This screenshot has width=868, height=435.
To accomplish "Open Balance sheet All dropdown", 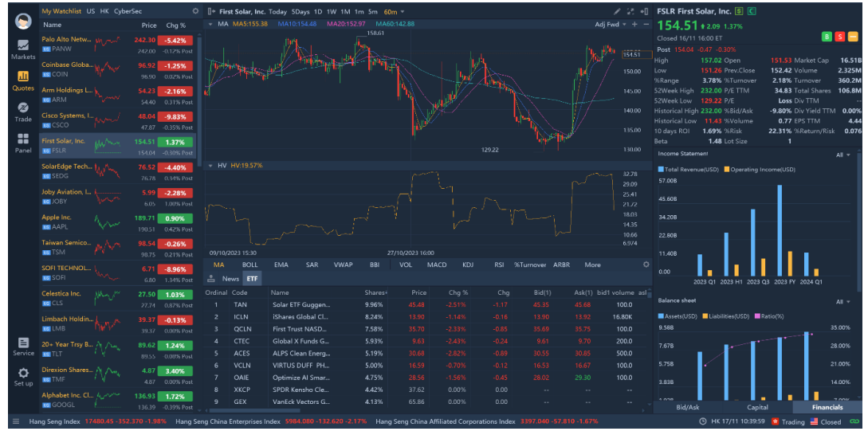I will pyautogui.click(x=842, y=302).
